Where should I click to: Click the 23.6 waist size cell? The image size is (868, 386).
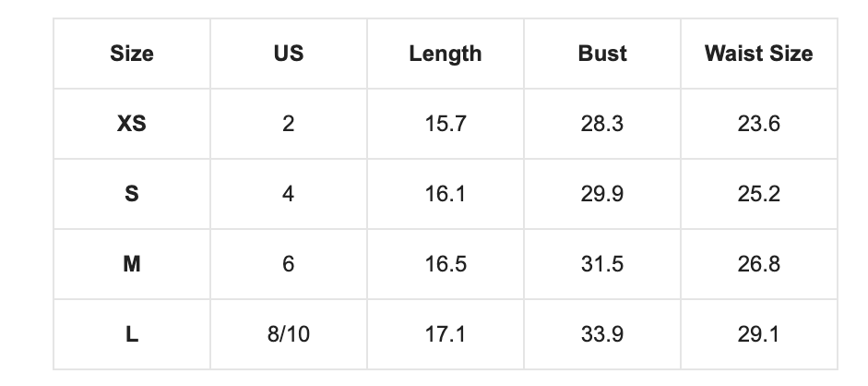click(759, 124)
